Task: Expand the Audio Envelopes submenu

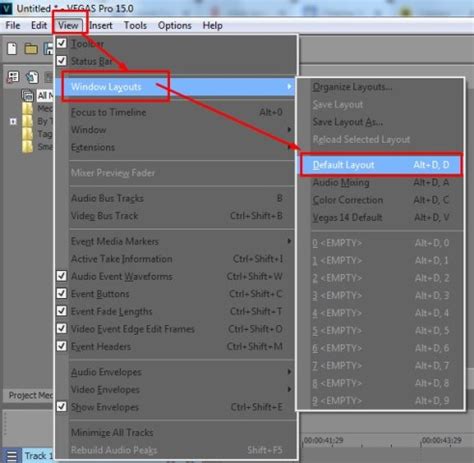Action: (175, 372)
